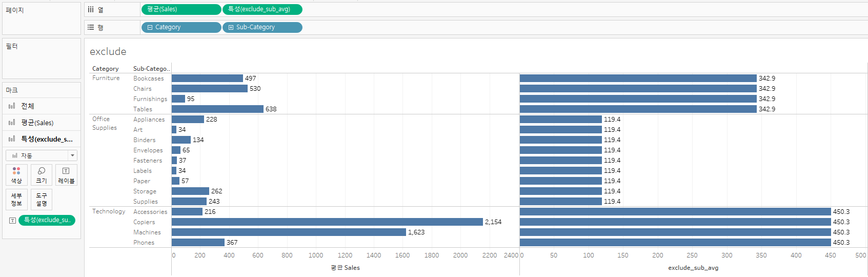Select the Storage row label
The image size is (868, 277).
click(145, 191)
